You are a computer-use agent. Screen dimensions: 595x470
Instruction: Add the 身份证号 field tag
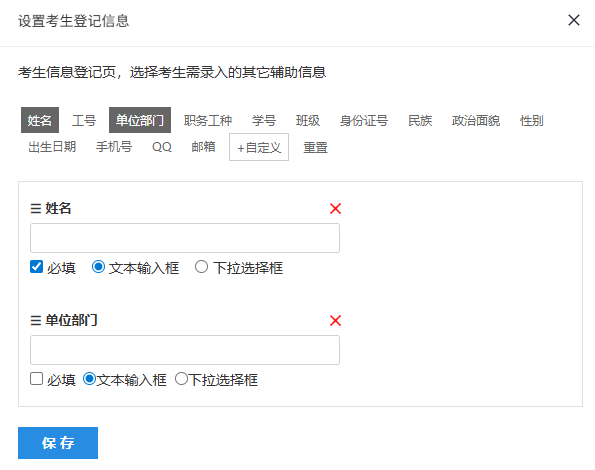tap(364, 121)
